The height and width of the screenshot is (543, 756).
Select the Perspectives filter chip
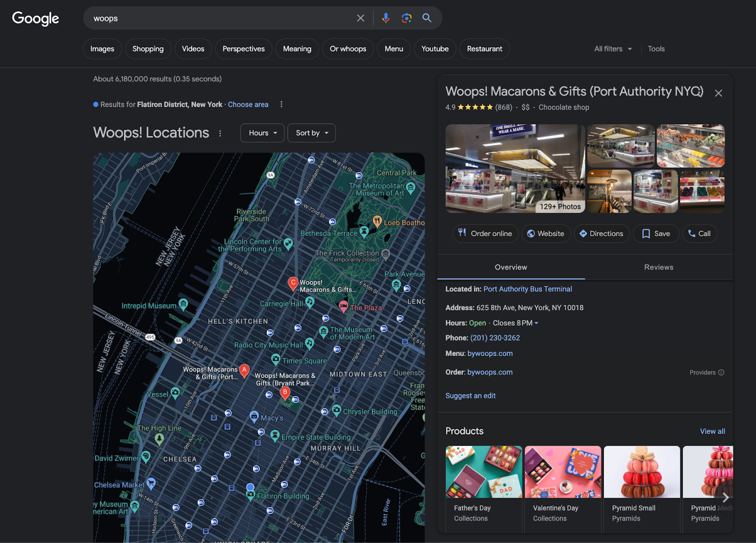click(243, 49)
